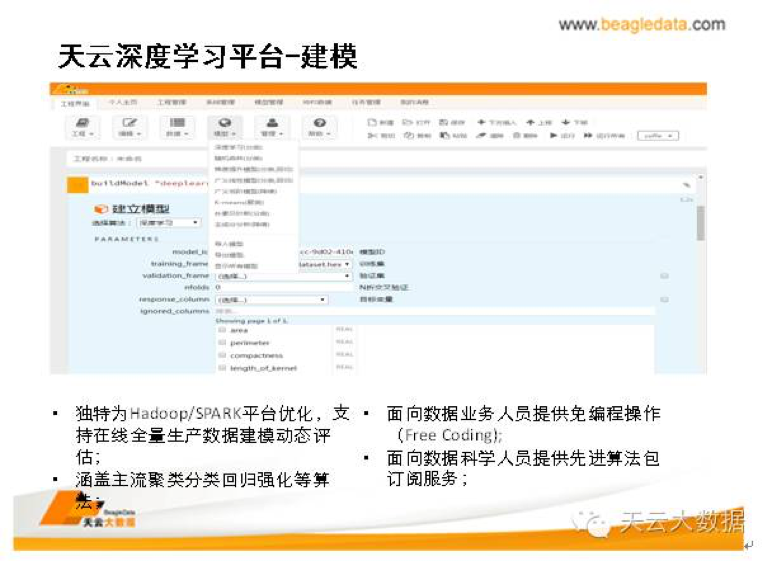Open the response_column (选择...) dropdown
This screenshot has width=772, height=561.
pos(272,299)
